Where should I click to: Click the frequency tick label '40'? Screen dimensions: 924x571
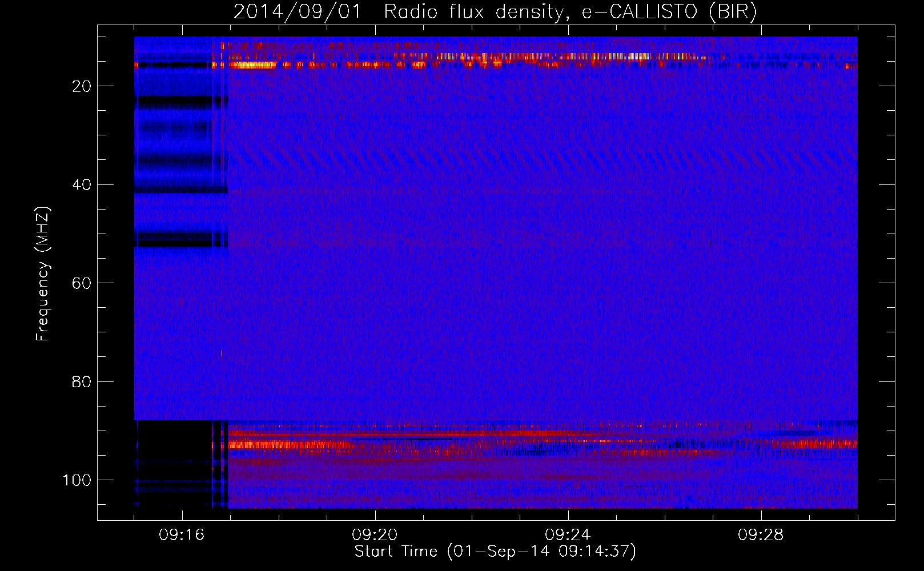pos(82,185)
